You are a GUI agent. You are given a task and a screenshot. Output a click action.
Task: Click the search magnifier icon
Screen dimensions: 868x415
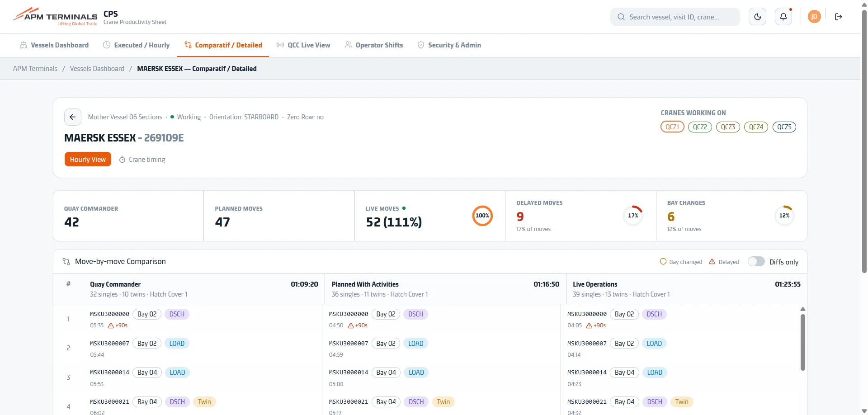[x=621, y=17]
